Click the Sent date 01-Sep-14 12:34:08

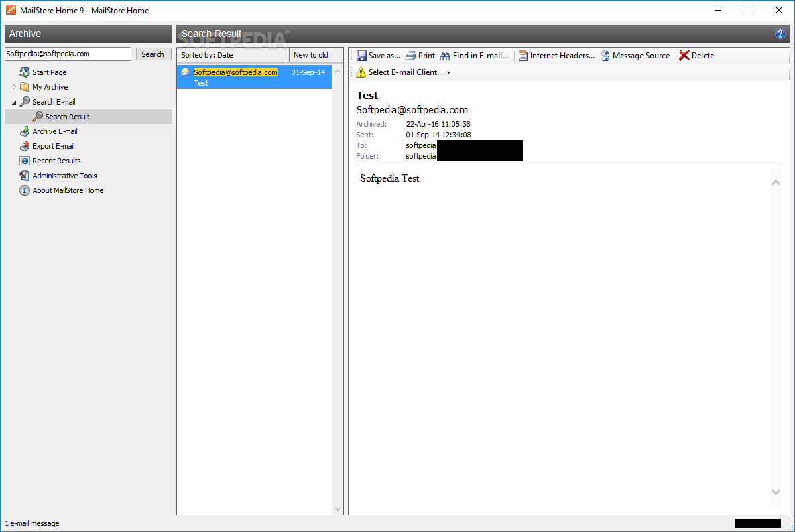point(438,135)
